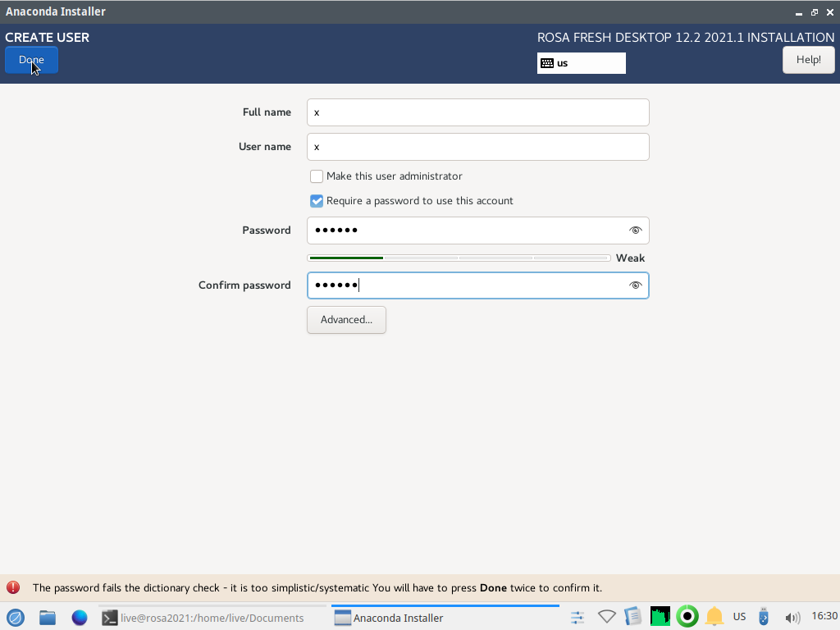Open the us keyboard layout selector
Image resolution: width=840 pixels, height=630 pixels.
click(x=581, y=63)
